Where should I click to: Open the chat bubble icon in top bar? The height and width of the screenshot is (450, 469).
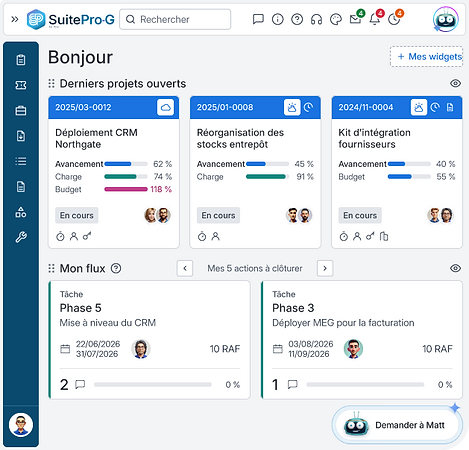(x=258, y=19)
